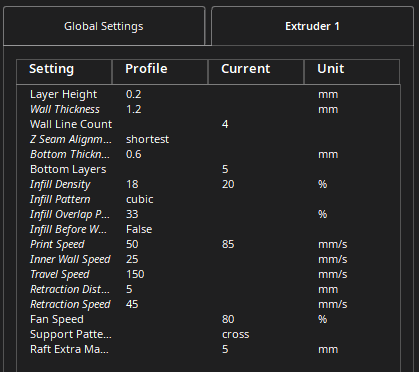Select the Travel Speed setting
This screenshot has height=372, width=419.
[x=208, y=274]
